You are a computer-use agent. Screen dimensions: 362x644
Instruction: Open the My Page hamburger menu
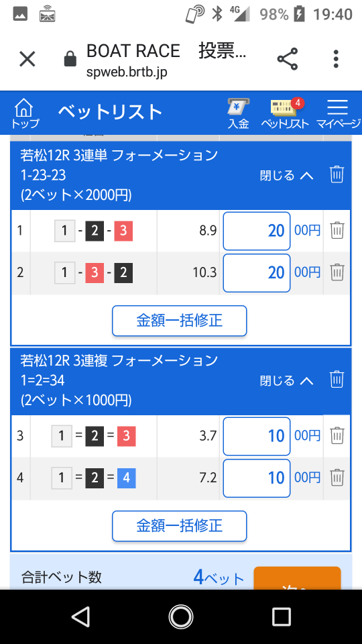(339, 114)
